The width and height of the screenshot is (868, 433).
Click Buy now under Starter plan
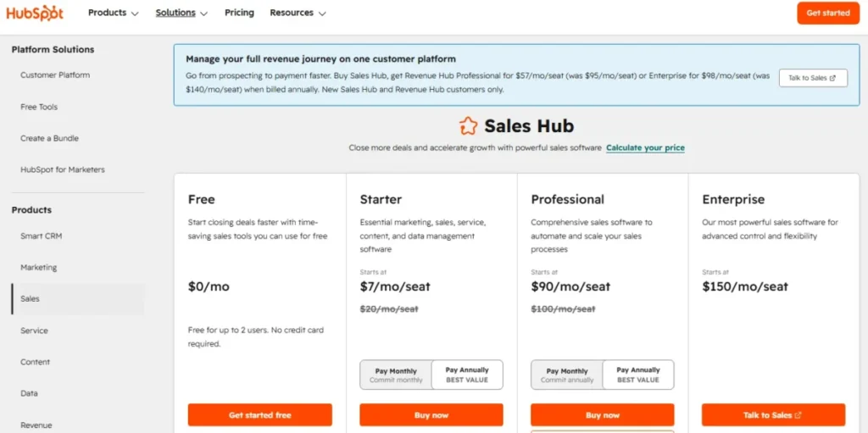[431, 414]
